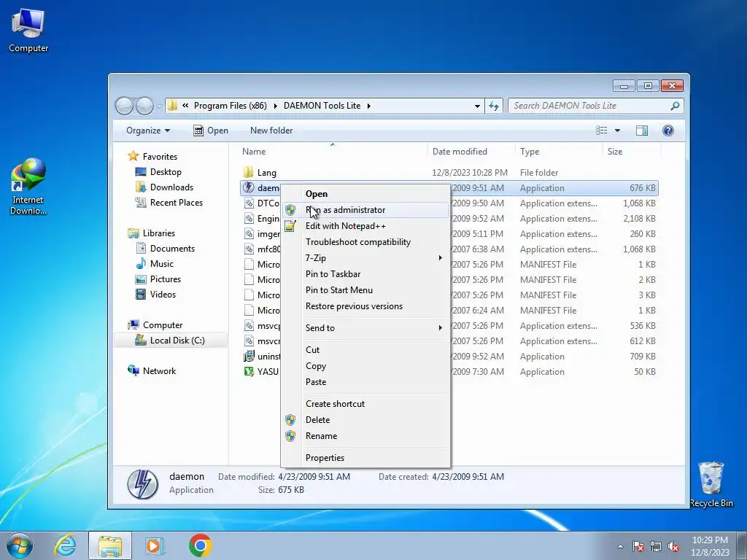Select Troubleshoot compatibility
This screenshot has height=560, width=747.
click(365, 242)
